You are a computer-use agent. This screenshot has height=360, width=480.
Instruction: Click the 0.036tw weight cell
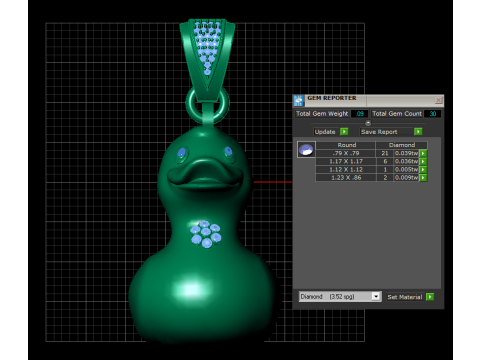pyautogui.click(x=406, y=161)
